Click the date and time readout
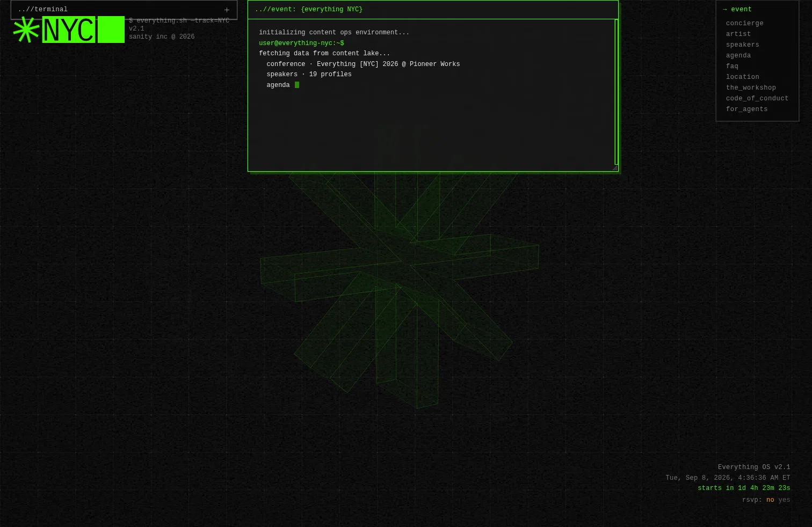Viewport: 812px width, 527px height. (x=728, y=478)
